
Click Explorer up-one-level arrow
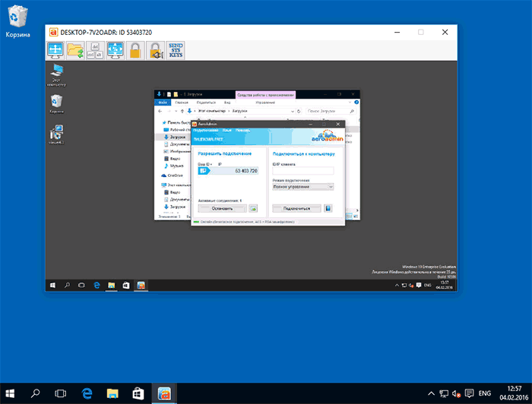(x=182, y=111)
